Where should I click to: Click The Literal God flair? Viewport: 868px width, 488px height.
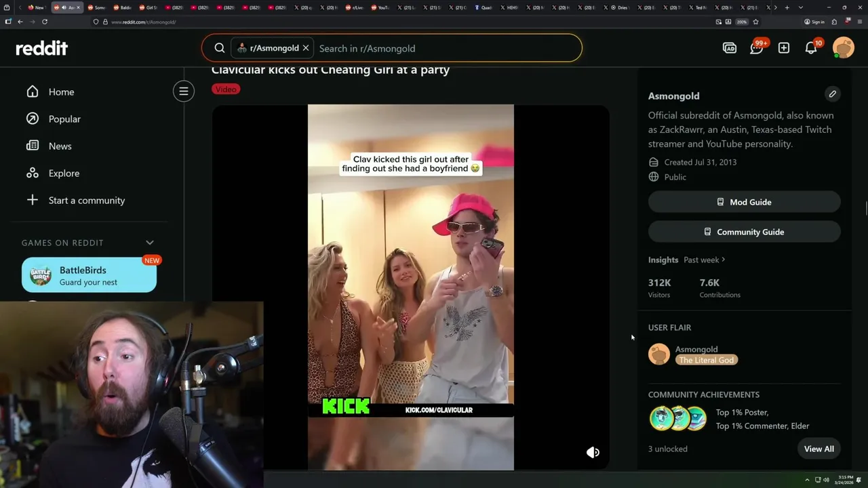click(706, 360)
